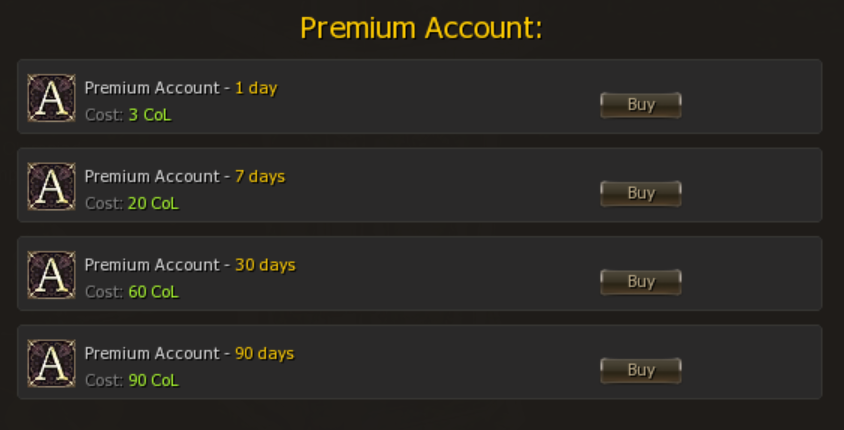Buy the 7 days Premium Account
This screenshot has height=430, width=844.
pos(641,193)
